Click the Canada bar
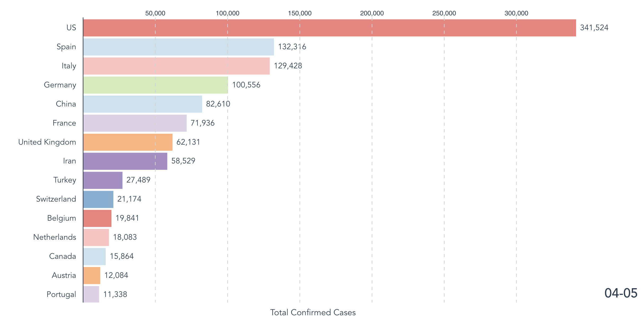 click(94, 256)
